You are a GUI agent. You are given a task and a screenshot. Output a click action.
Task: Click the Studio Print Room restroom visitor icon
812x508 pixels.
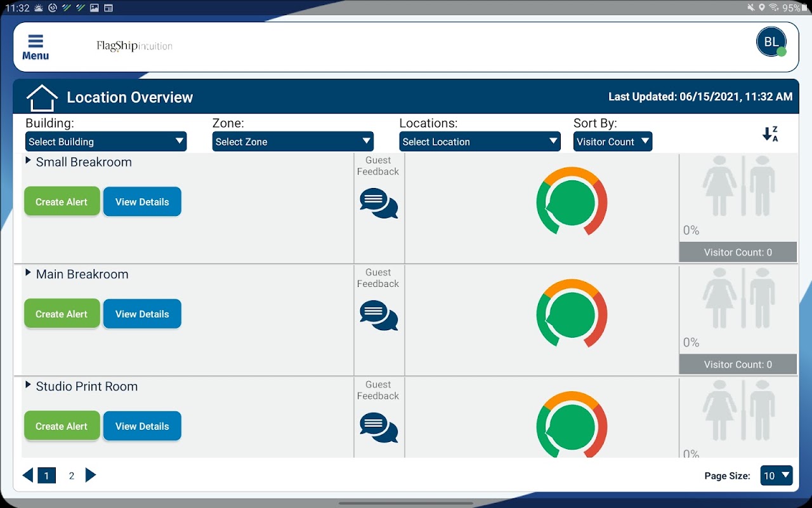point(739,411)
